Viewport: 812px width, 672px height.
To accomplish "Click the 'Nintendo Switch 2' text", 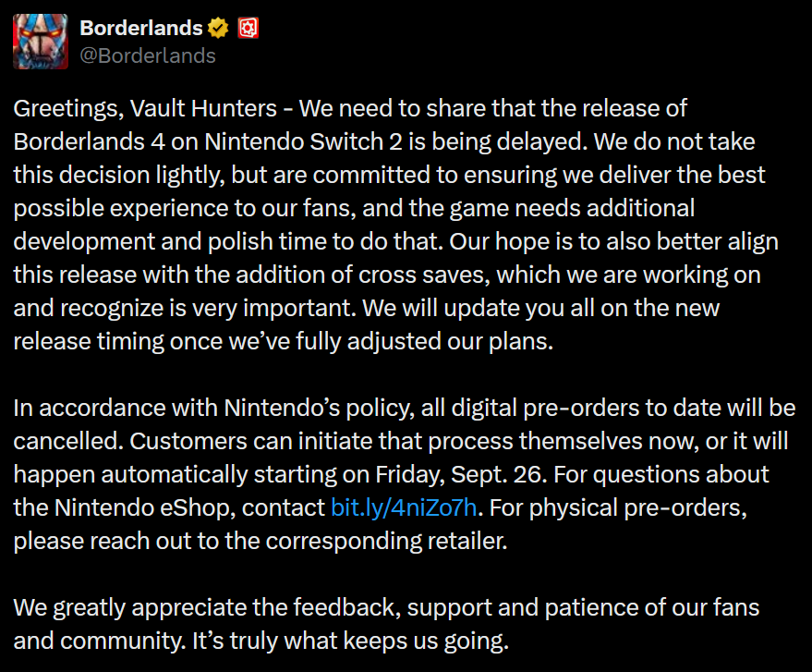I will (304, 142).
